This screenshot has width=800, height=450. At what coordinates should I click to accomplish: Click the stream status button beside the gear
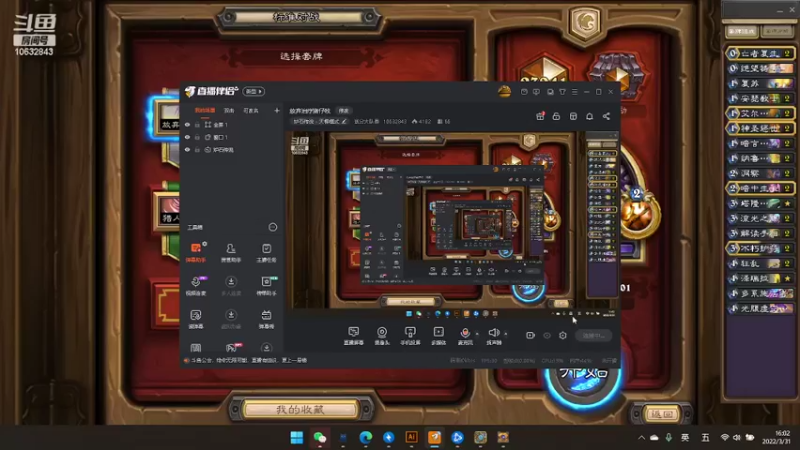[593, 335]
